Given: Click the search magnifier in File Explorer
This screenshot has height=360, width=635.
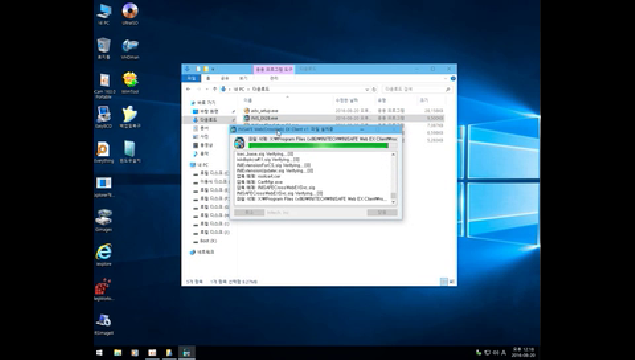Looking at the screenshot, I should coord(448,89).
